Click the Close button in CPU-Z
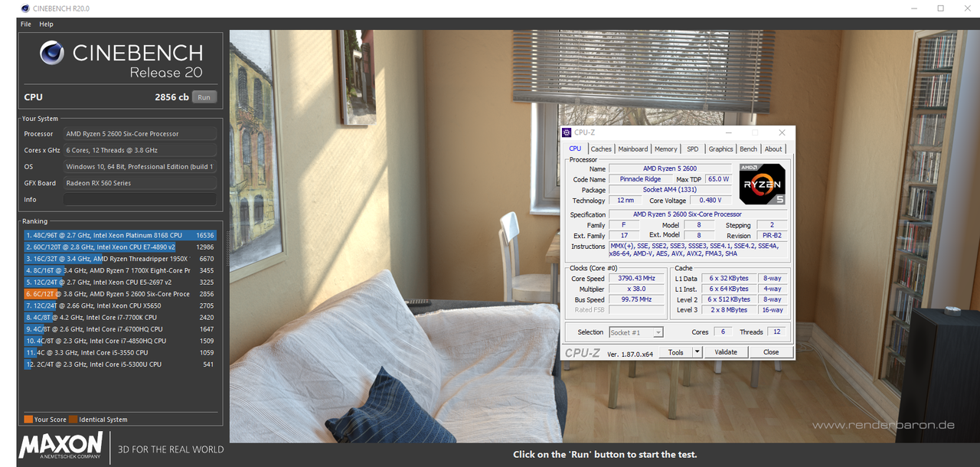The height and width of the screenshot is (467, 980). 771,352
